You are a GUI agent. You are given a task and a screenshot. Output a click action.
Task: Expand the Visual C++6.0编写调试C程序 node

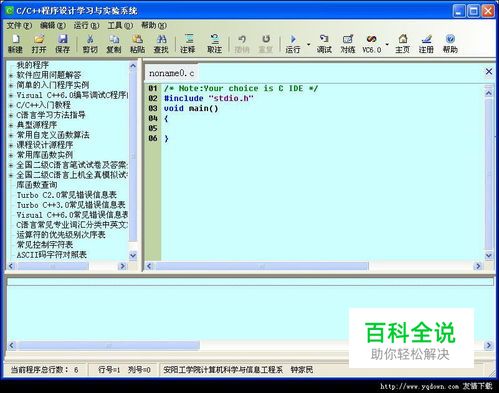click(x=11, y=96)
